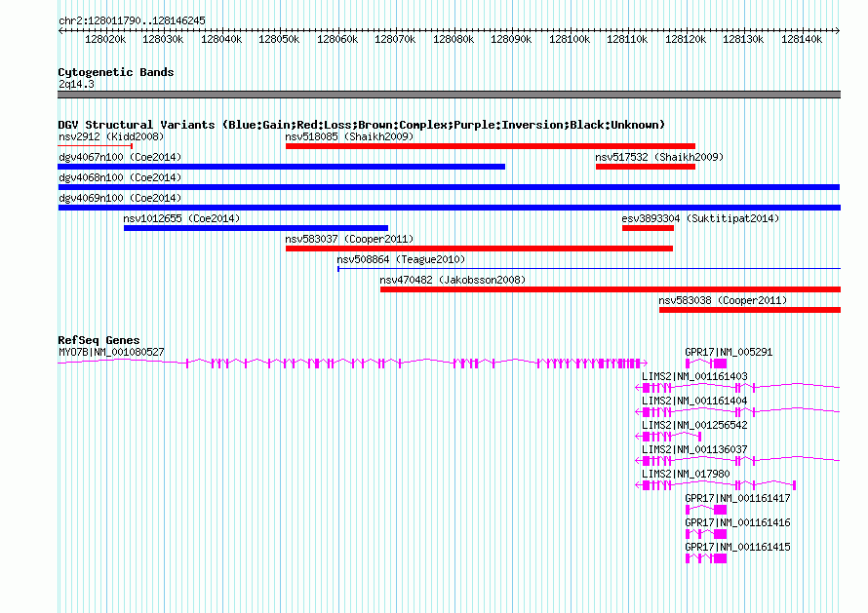Open variant nsv517532 (Shaikh2009) label
868x613 pixels.
[659, 157]
